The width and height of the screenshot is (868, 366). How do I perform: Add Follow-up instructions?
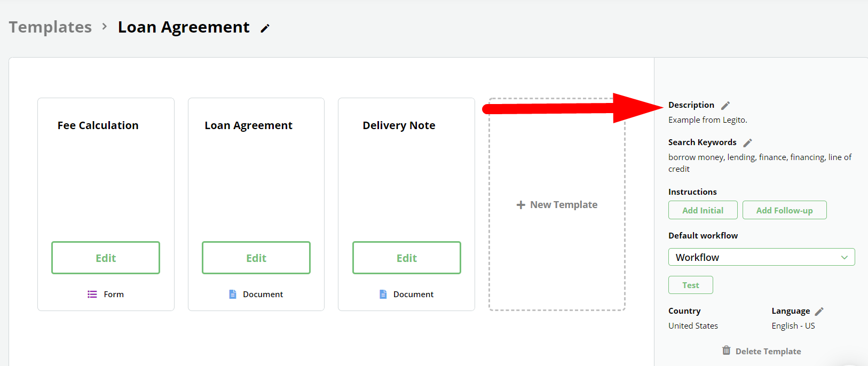click(x=785, y=210)
